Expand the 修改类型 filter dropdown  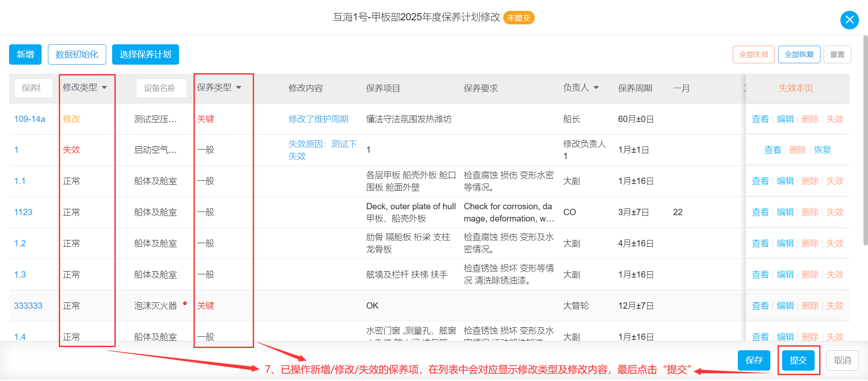pos(104,88)
